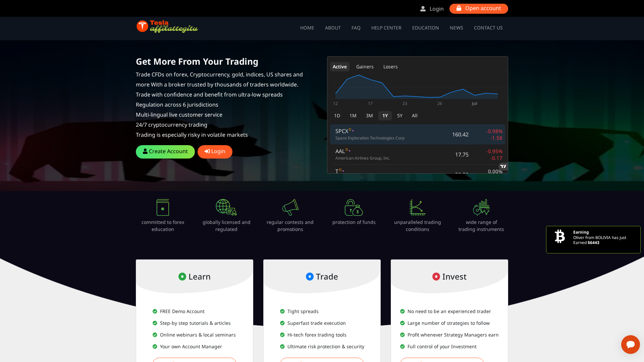Open the CONTACT US page

pos(488,28)
